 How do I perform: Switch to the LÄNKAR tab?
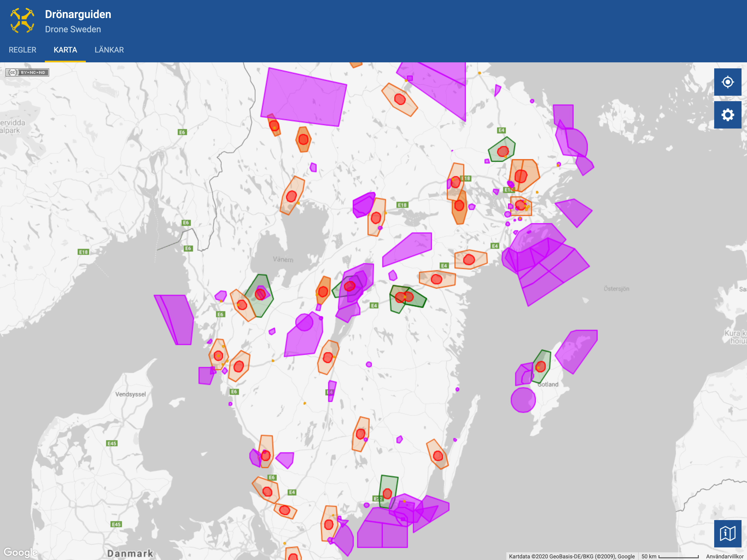click(x=109, y=50)
